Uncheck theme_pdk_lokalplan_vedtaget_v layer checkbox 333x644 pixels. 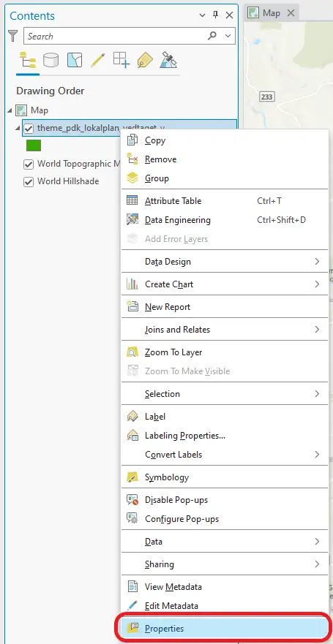pyautogui.click(x=29, y=128)
